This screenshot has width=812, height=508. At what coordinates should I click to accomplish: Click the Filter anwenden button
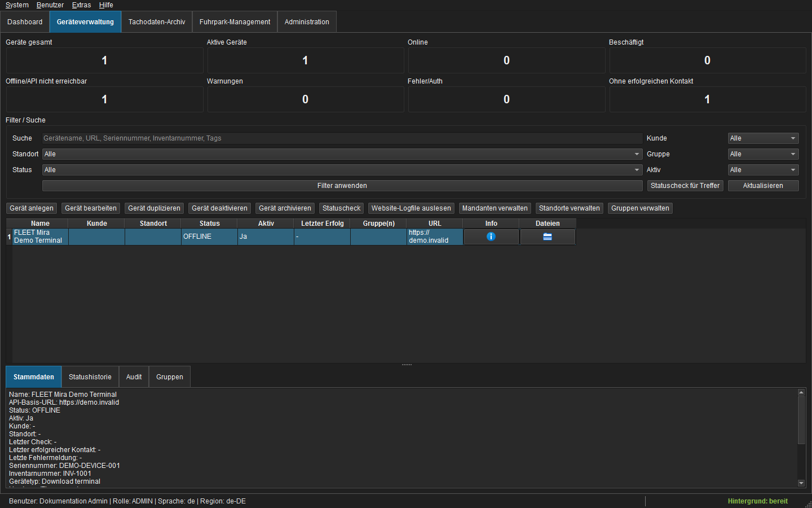pos(342,186)
